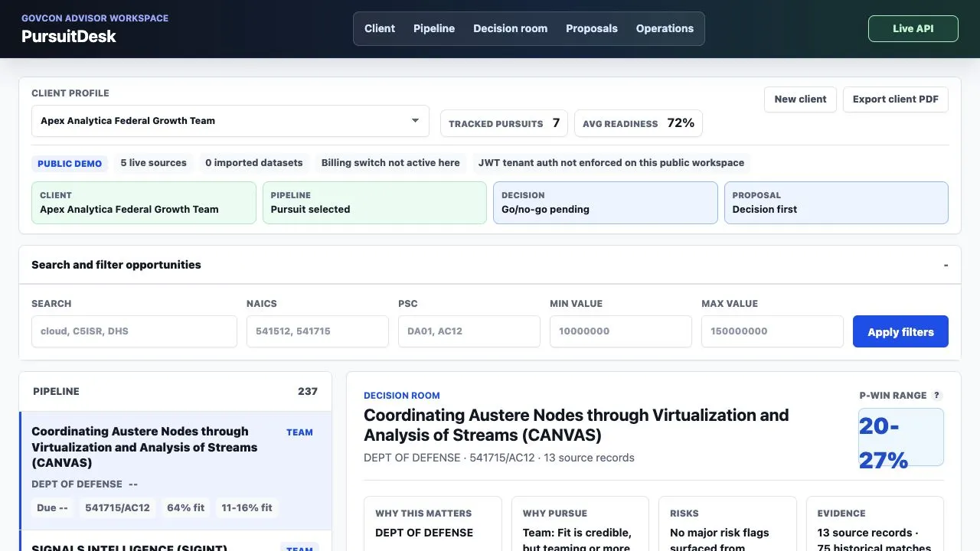Go to the Decision room tab
The height and width of the screenshot is (551, 980).
[510, 28]
